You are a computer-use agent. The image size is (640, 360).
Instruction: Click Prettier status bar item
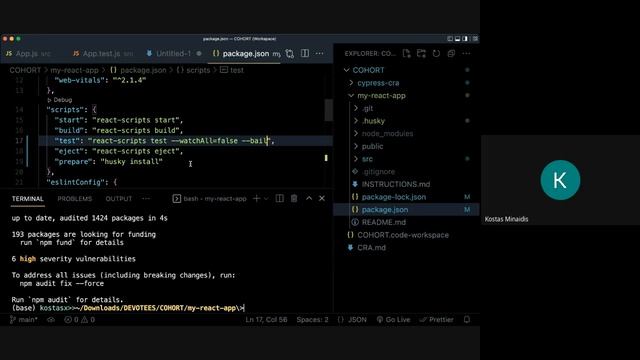pos(436,320)
